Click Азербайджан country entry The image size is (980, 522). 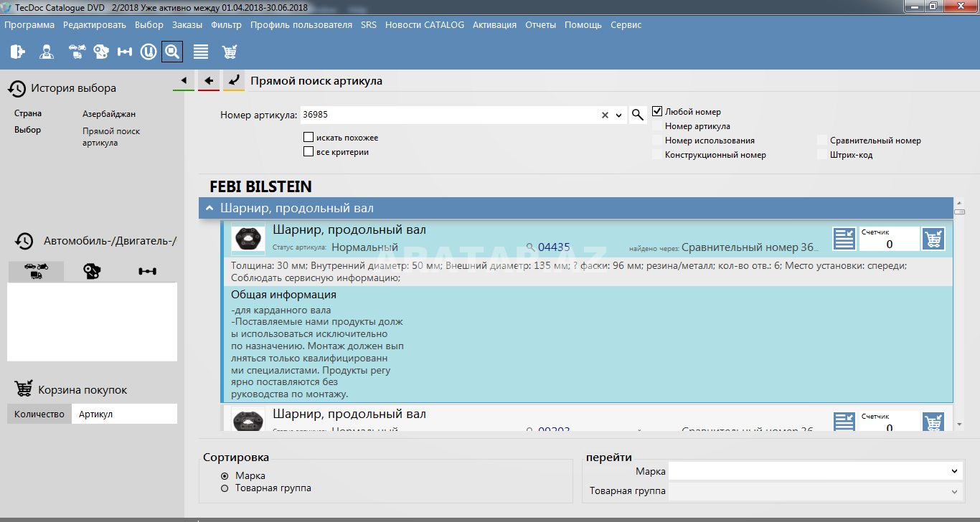point(109,114)
